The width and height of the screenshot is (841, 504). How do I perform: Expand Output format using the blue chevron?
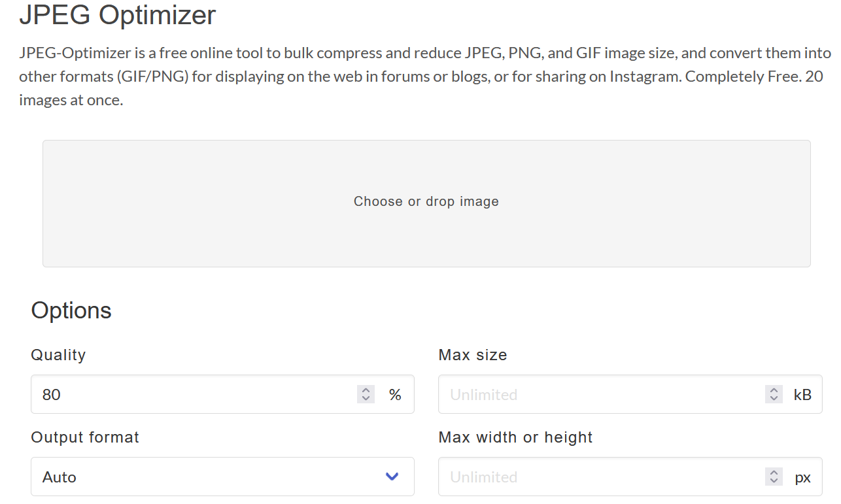(x=392, y=477)
